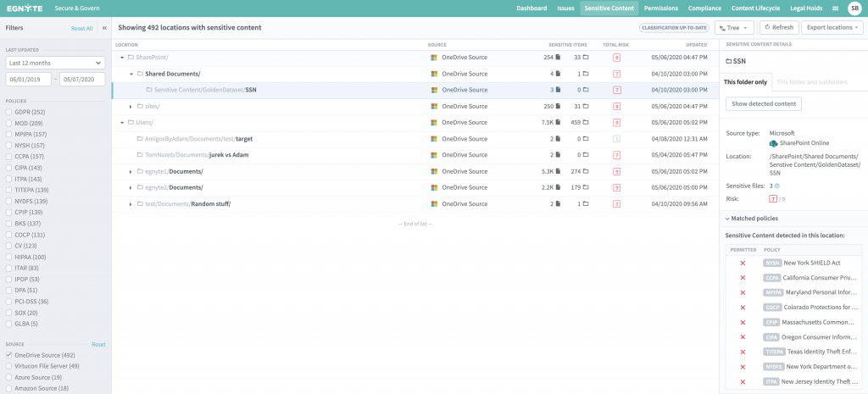This screenshot has width=868, height=394.
Task: Click the start date field 06/01/2019
Action: (x=29, y=79)
